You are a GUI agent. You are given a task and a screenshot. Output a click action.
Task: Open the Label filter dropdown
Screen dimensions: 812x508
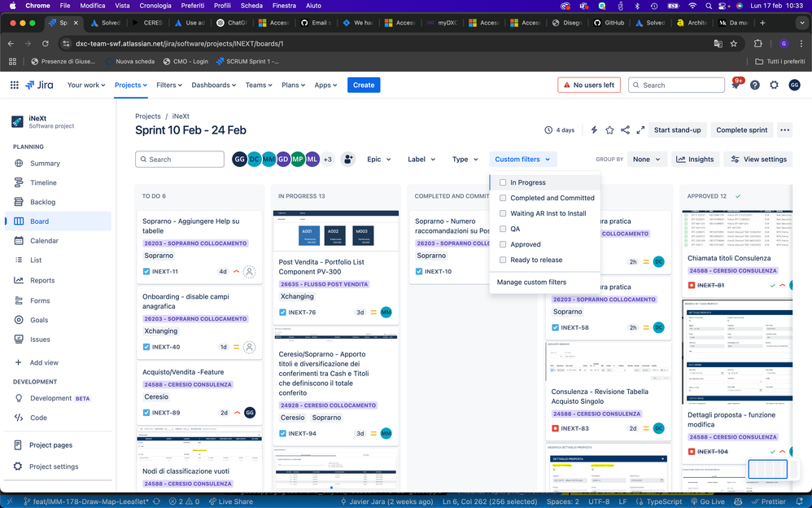click(x=421, y=159)
